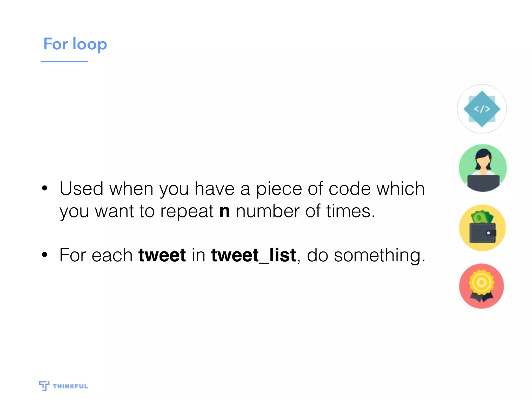Select the woman at laptop icon
532x399 pixels.
[x=483, y=168]
